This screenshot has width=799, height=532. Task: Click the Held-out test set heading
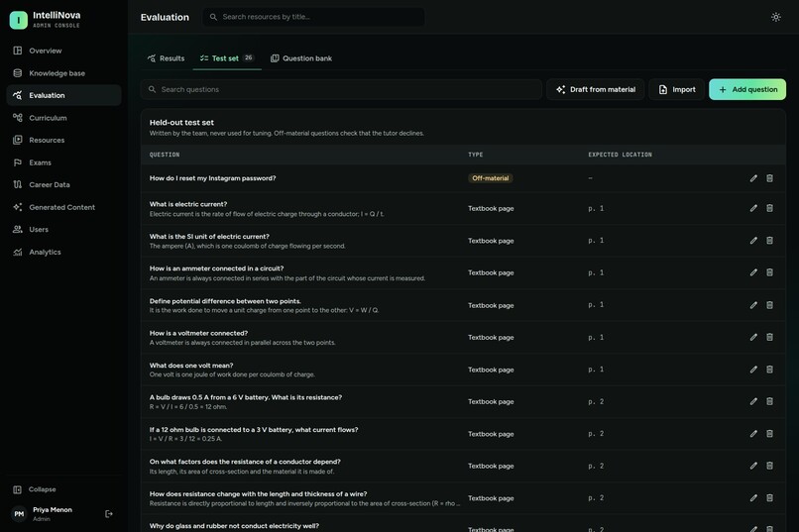[181, 122]
